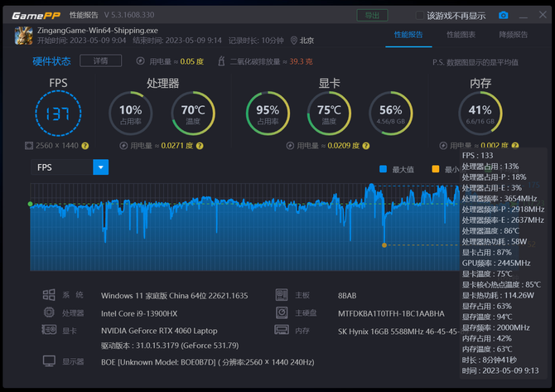Expand the FPS chart type dropdown arrow
This screenshot has height=392, width=555.
101,167
